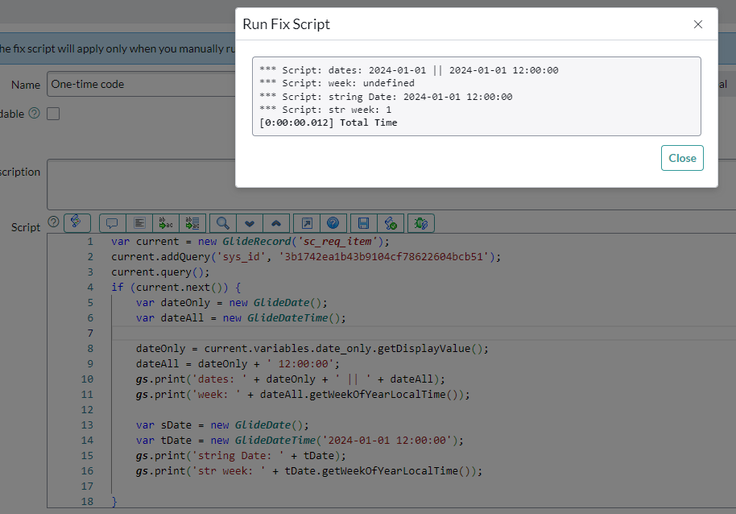Tick the checkbox below the Name field
The height and width of the screenshot is (514, 736).
click(x=54, y=113)
